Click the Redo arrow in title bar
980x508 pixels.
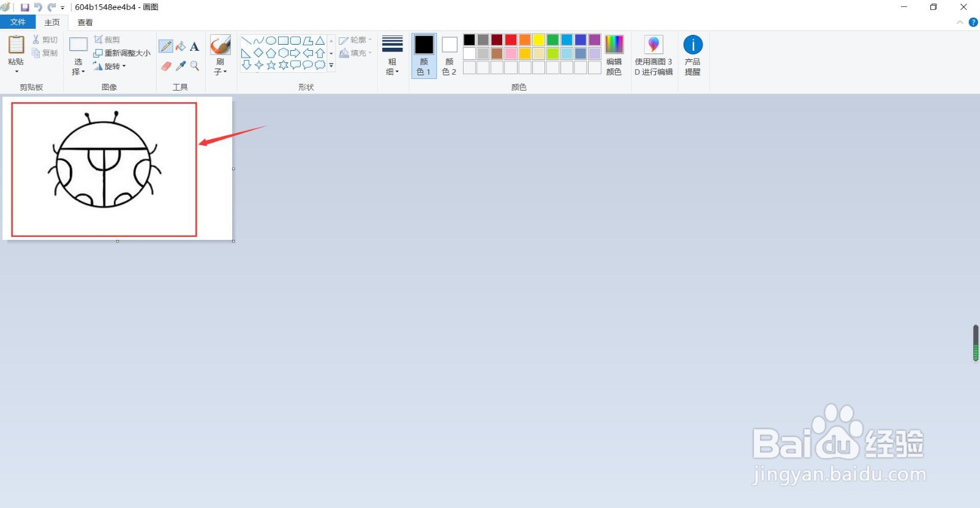pos(51,7)
